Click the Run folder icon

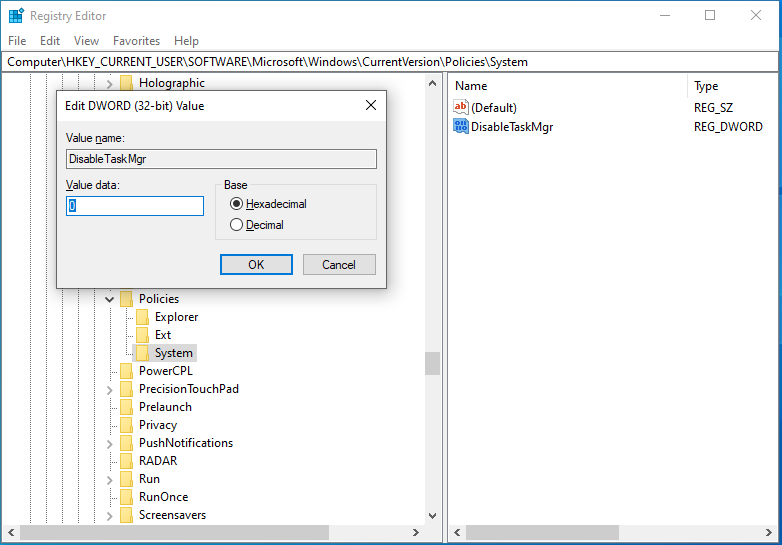point(127,479)
